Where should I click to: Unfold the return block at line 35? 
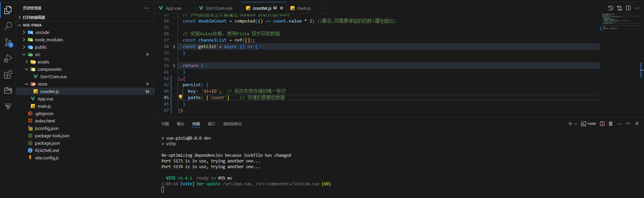click(174, 66)
